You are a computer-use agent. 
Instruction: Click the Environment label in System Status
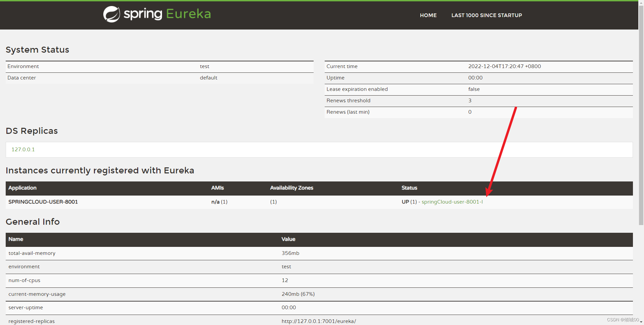coord(23,66)
